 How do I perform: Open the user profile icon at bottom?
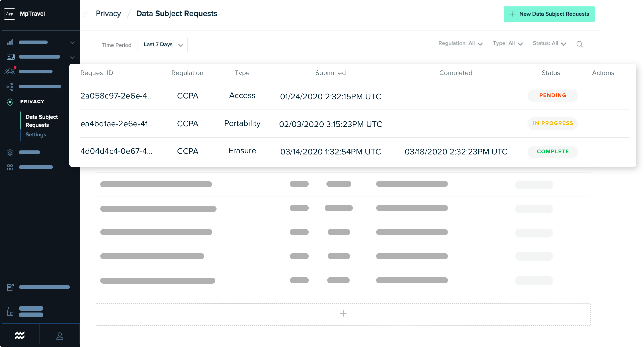tap(60, 336)
